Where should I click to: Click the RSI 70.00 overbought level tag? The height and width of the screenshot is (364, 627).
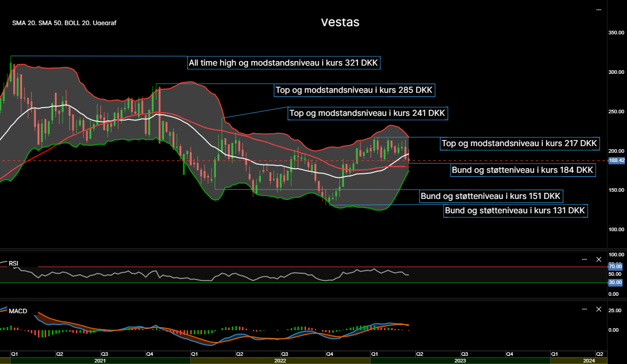tap(615, 267)
